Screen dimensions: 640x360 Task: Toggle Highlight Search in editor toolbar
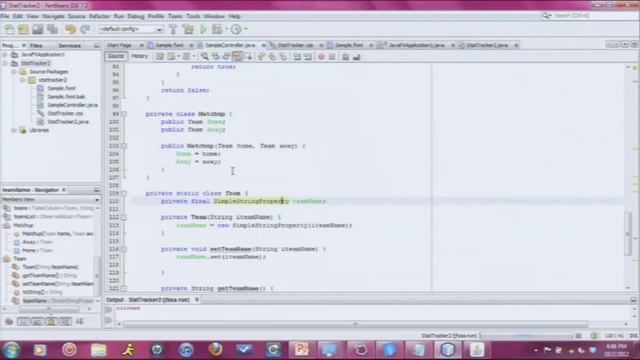tap(237, 57)
